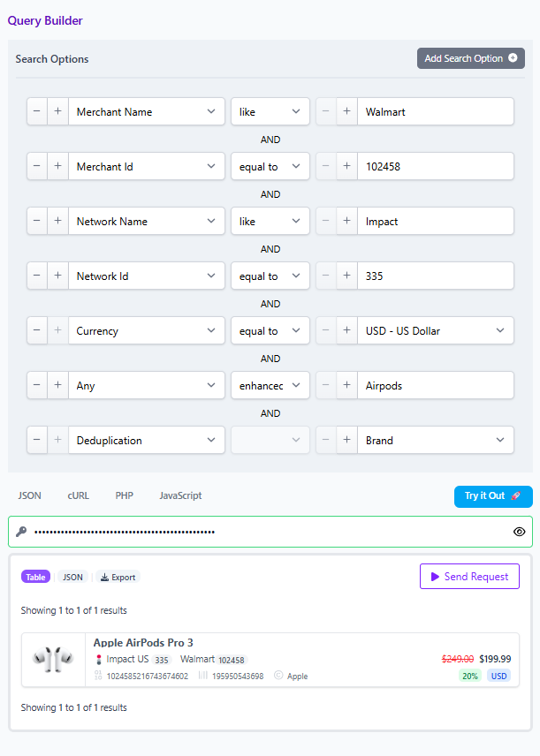Viewport: 540px width, 756px height.
Task: Expand the USD - US Dollar dropdown
Action: click(x=436, y=330)
